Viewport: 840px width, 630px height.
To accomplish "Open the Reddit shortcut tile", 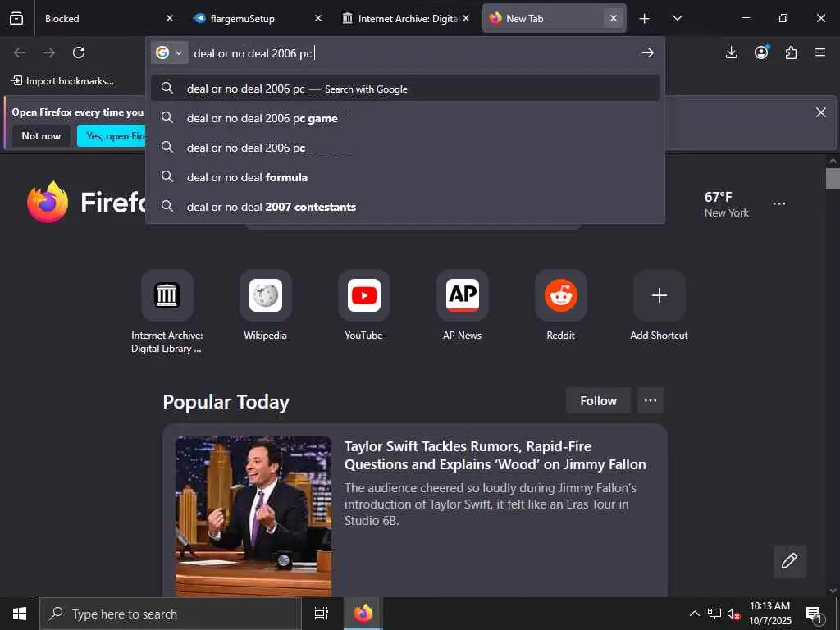I will (x=561, y=295).
